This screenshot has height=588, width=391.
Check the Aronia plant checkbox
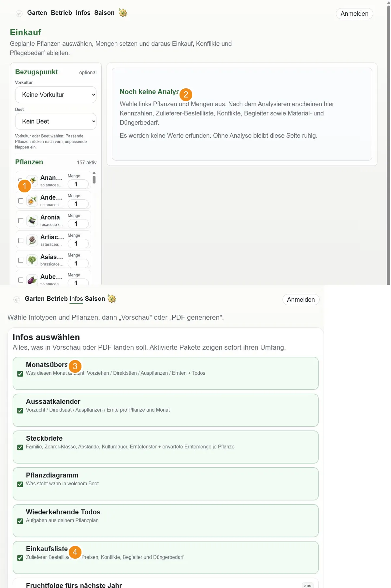(x=21, y=221)
